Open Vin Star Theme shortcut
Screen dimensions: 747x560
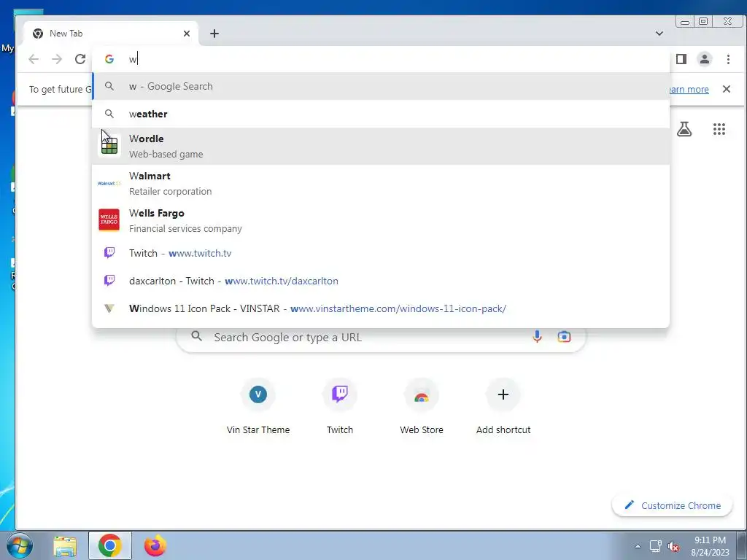(258, 406)
